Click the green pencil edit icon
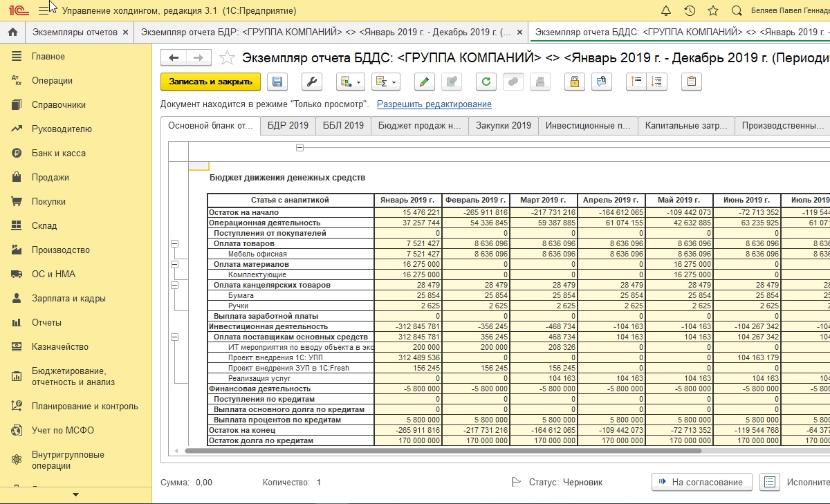This screenshot has width=830, height=504. pyautogui.click(x=424, y=82)
